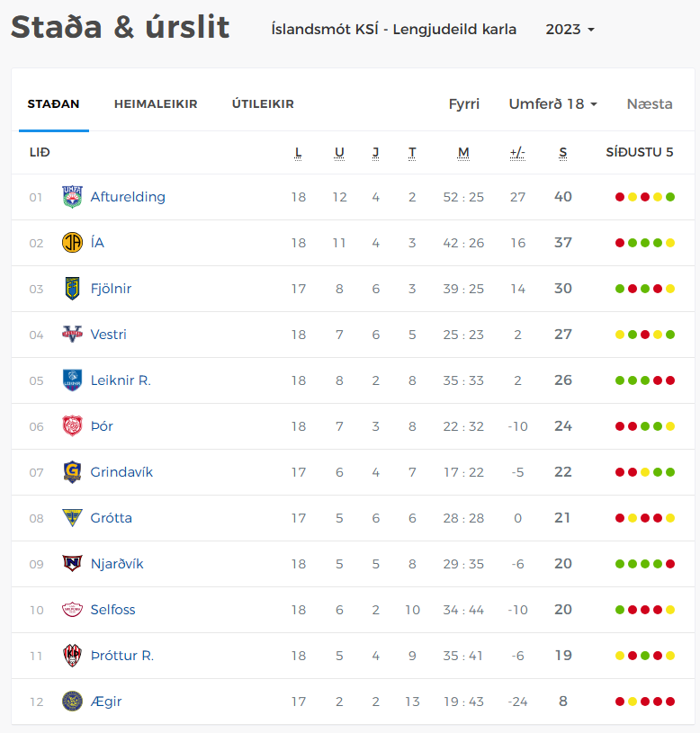700x733 pixels.
Task: Expand the Umferð 18 round selector
Action: coord(552,103)
